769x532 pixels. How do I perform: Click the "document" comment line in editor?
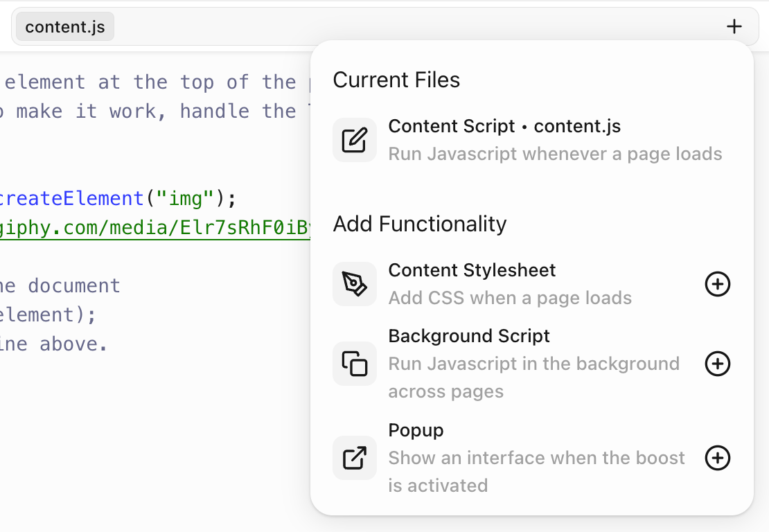pos(60,286)
